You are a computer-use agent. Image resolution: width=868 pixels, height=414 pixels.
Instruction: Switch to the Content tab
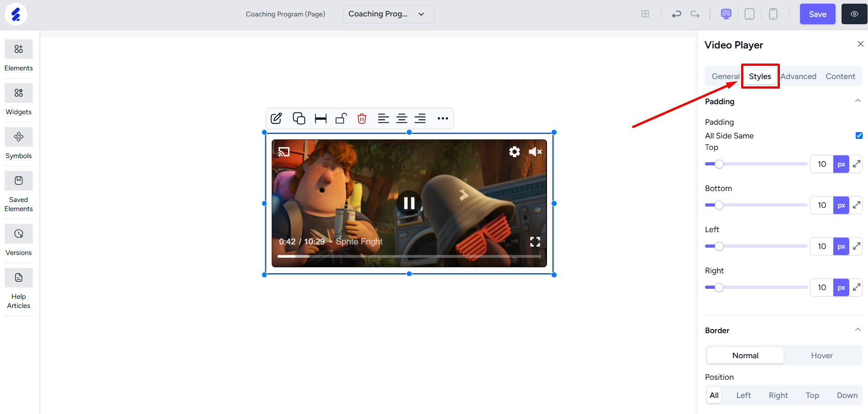pos(840,76)
